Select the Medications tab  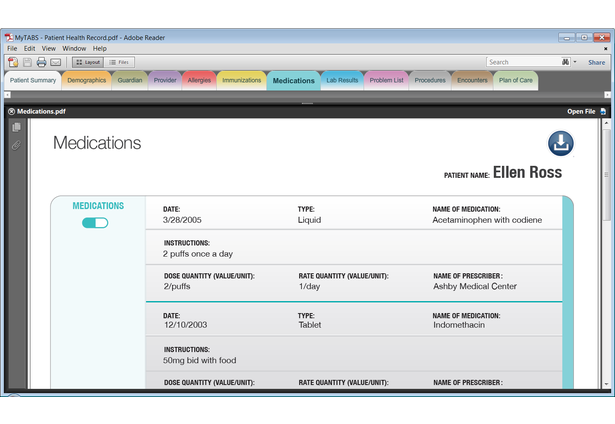(x=294, y=81)
